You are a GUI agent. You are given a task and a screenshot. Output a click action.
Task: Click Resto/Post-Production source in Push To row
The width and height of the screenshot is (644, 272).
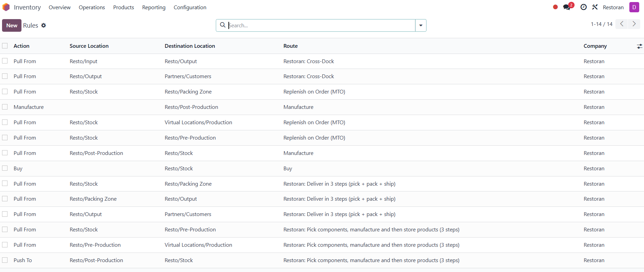pyautogui.click(x=96, y=260)
